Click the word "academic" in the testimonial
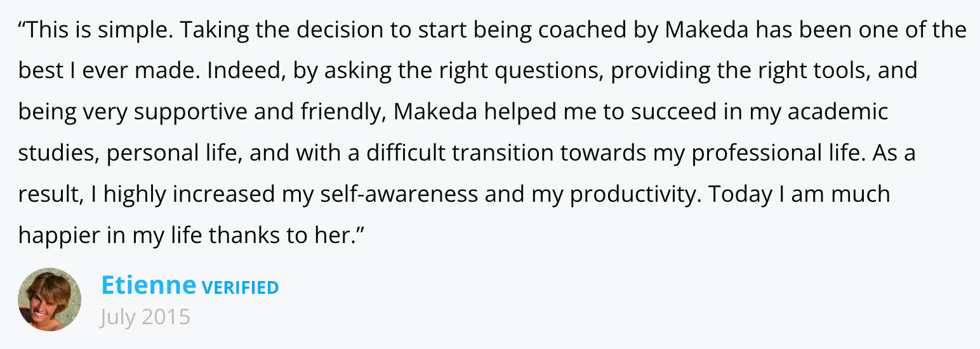 pyautogui.click(x=838, y=112)
